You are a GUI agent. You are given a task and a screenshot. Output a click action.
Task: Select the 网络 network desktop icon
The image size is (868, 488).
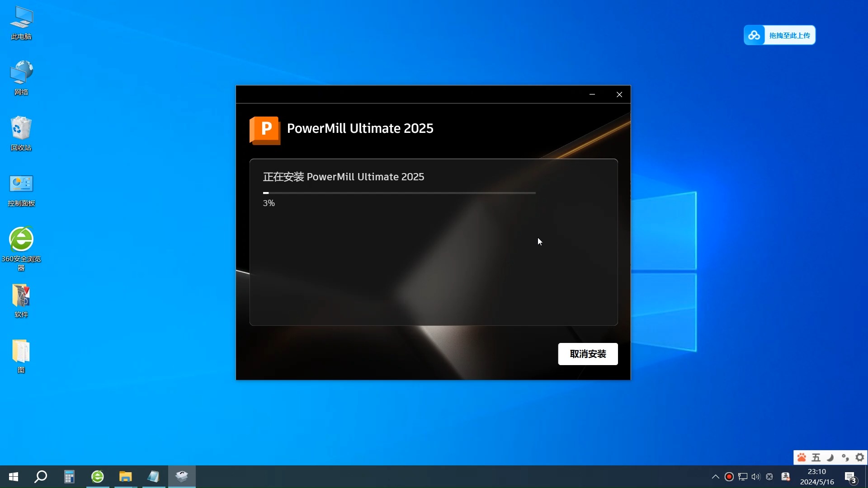pos(21,78)
